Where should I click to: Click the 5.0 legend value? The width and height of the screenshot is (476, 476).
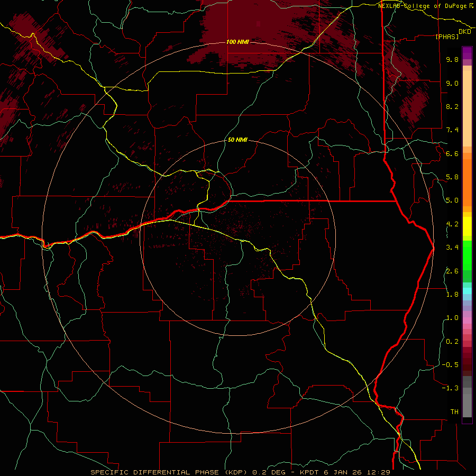(x=452, y=200)
